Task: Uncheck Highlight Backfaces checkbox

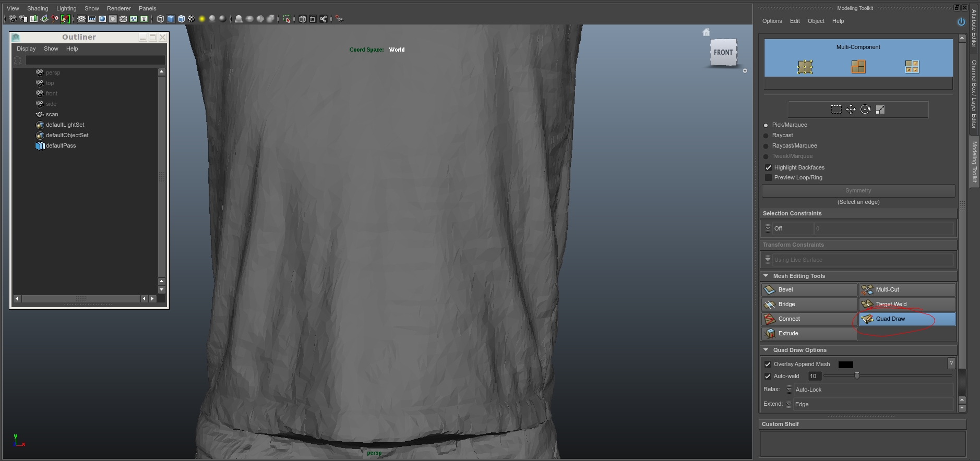Action: pos(768,167)
